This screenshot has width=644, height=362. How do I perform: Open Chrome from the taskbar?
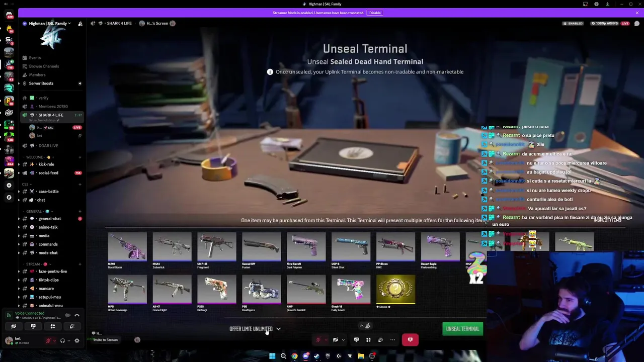tap(294, 356)
